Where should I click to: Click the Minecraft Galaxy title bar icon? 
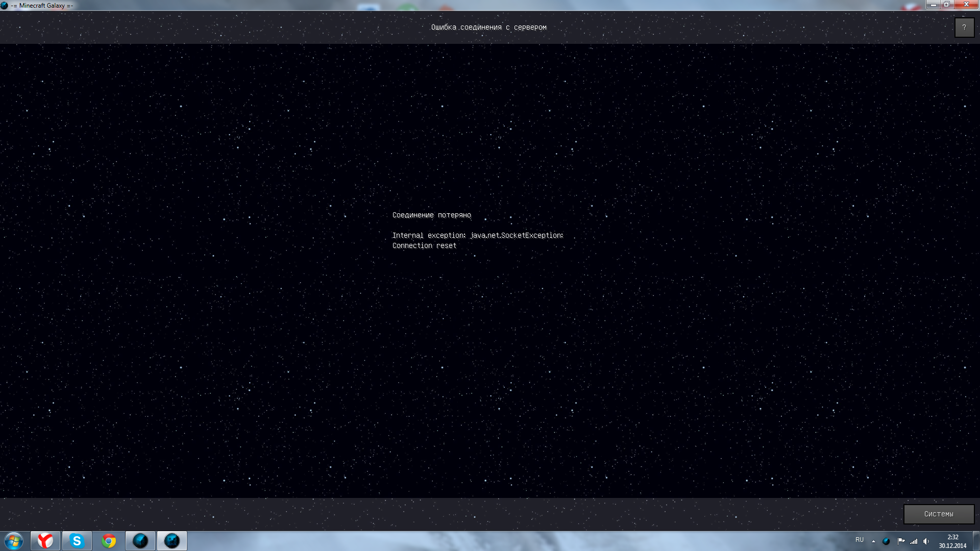[x=5, y=5]
